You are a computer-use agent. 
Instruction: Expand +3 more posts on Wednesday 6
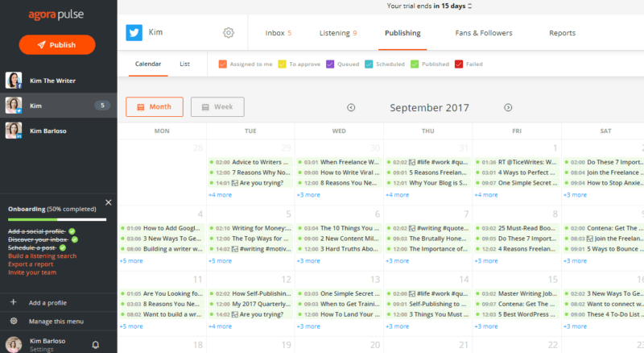click(x=308, y=261)
